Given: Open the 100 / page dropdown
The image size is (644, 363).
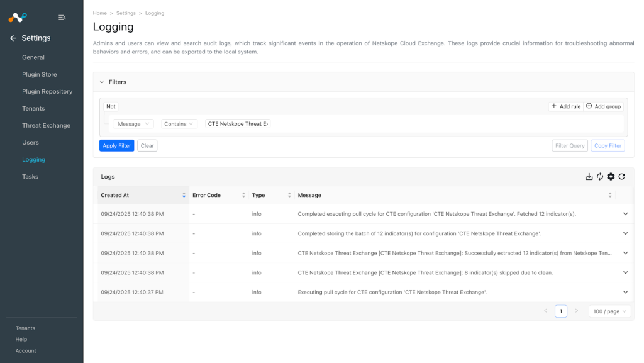Looking at the screenshot, I should pos(609,311).
